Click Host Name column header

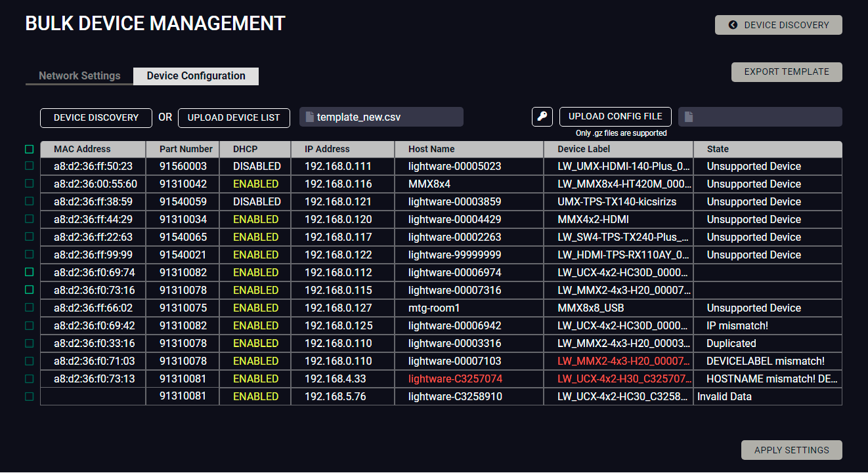click(469, 149)
